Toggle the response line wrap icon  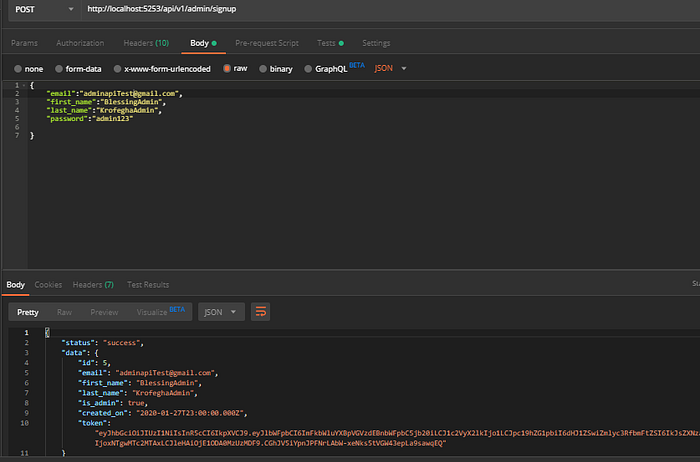260,312
